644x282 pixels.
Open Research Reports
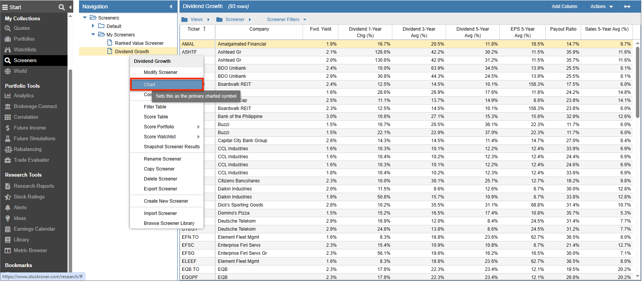click(33, 186)
